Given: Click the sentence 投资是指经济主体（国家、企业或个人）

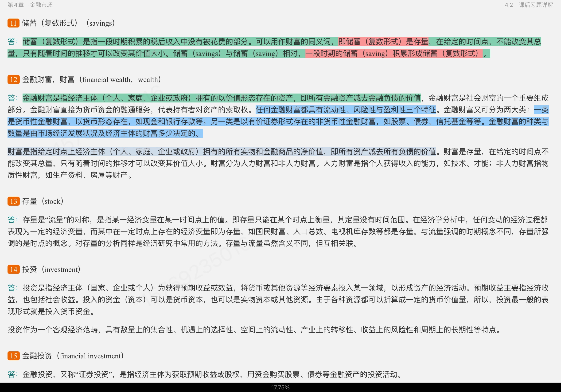Looking at the screenshot, I should [88, 288].
